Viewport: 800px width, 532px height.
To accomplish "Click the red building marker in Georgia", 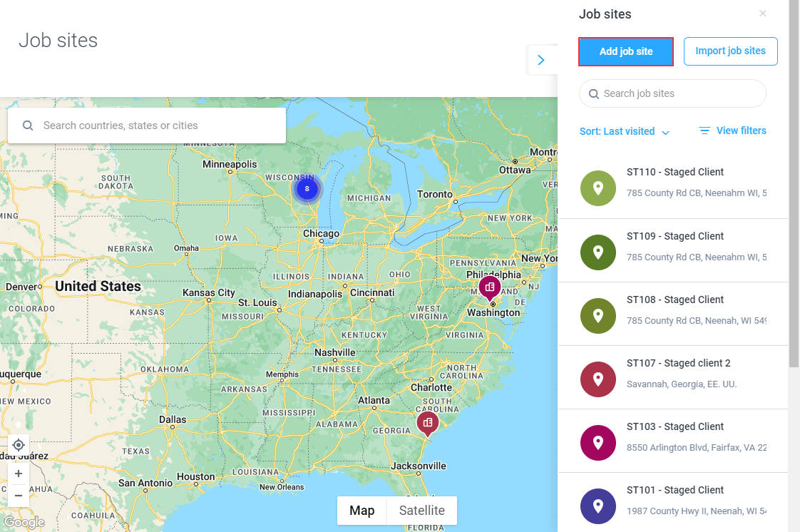I will tap(428, 423).
